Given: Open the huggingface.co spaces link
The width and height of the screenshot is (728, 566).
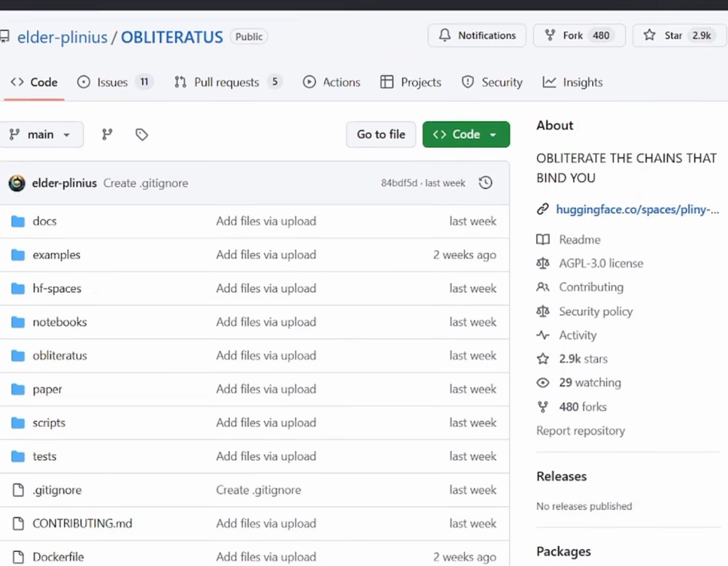Looking at the screenshot, I should click(x=637, y=209).
